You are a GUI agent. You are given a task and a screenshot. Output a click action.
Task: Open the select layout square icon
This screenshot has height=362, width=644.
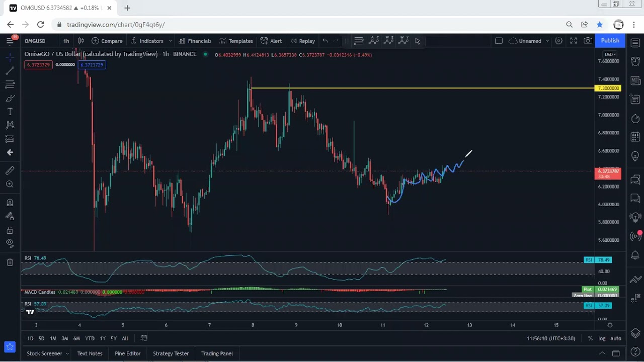499,41
